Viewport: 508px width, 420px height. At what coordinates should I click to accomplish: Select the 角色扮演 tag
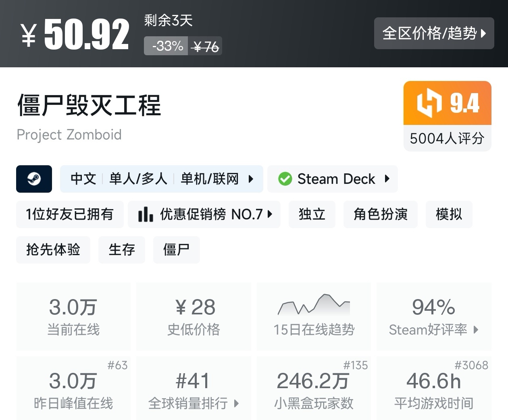coord(380,214)
